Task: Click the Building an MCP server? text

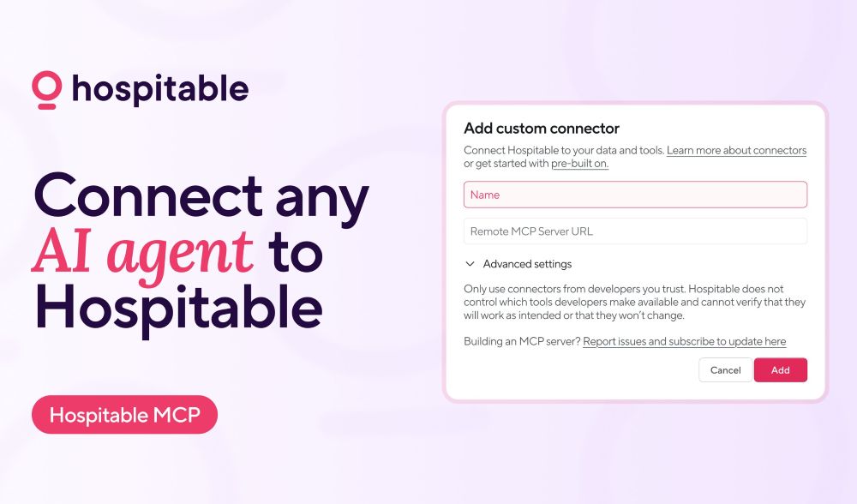Action: pyautogui.click(x=522, y=342)
